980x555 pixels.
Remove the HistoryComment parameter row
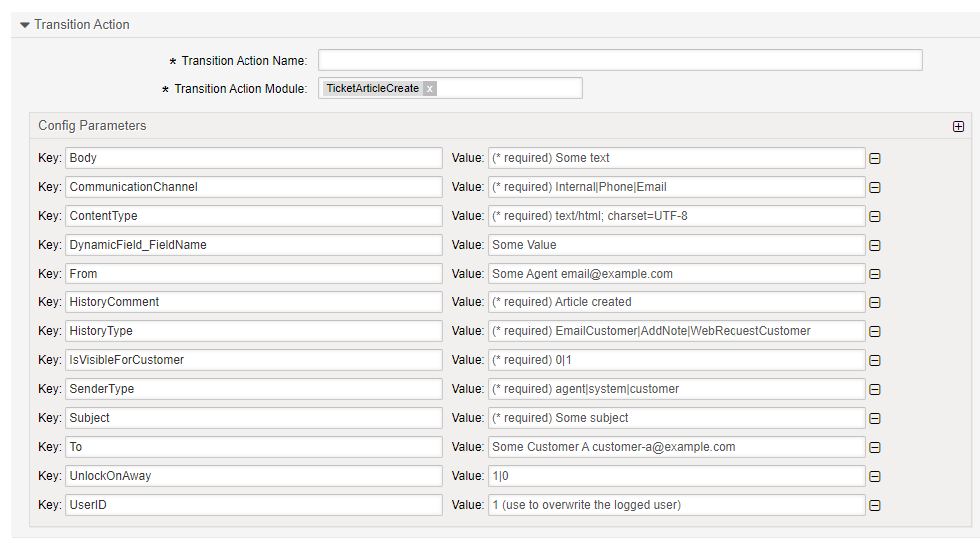[x=875, y=302]
